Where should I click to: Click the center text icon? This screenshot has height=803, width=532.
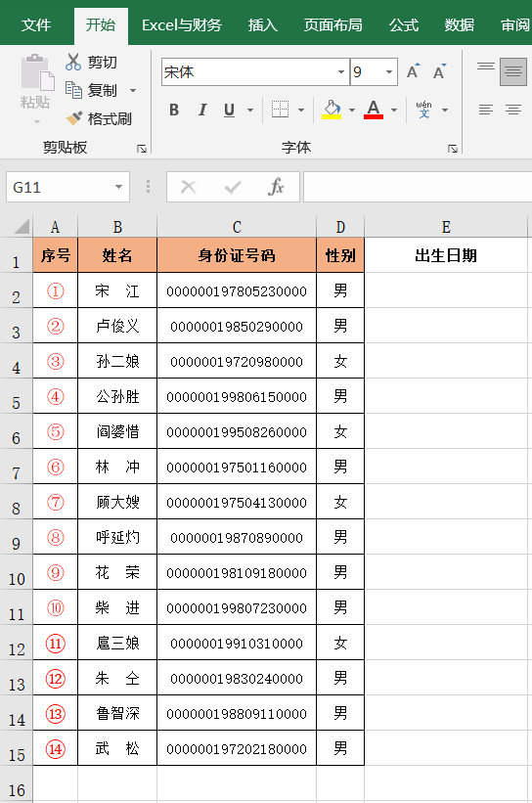[513, 110]
